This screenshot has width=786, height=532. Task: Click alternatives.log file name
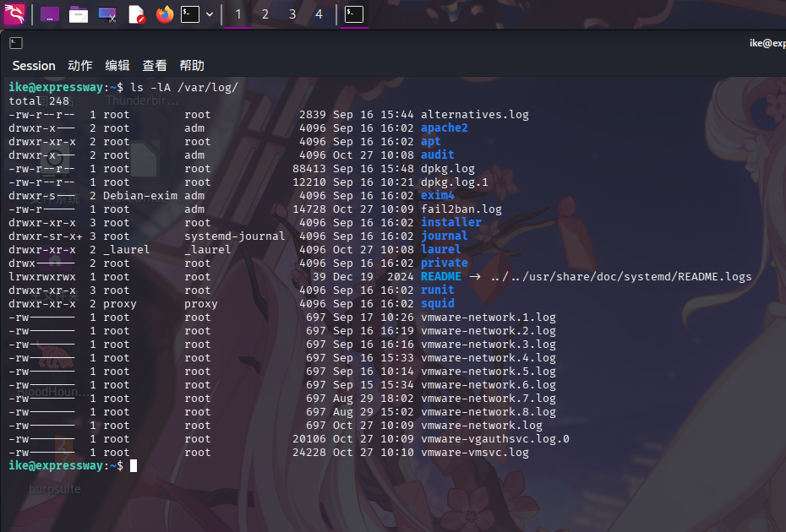(x=475, y=115)
